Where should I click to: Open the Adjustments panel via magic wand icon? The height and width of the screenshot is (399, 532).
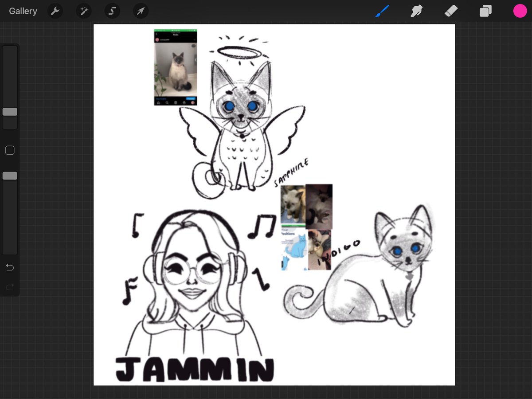click(x=83, y=11)
